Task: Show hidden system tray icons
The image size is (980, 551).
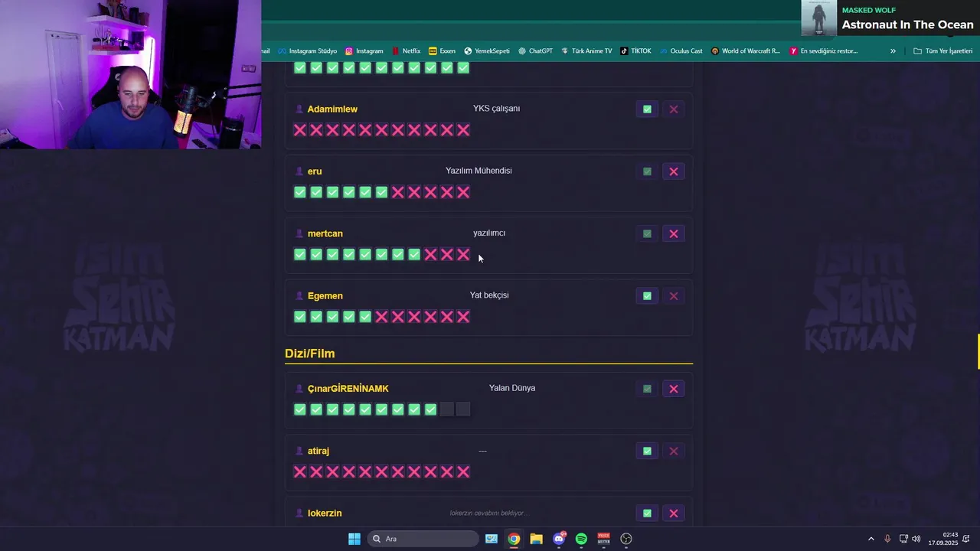Action: pyautogui.click(x=871, y=539)
